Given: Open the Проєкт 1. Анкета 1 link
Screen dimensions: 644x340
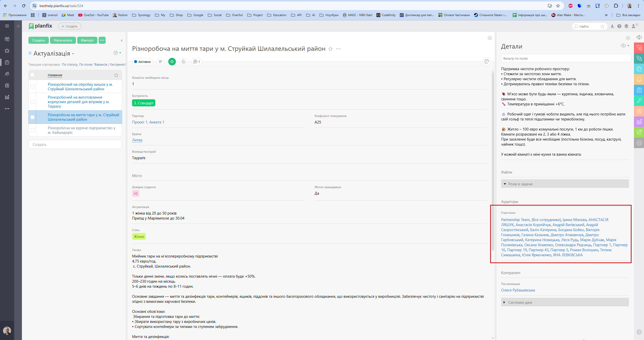Looking at the screenshot, I should click(x=148, y=122).
